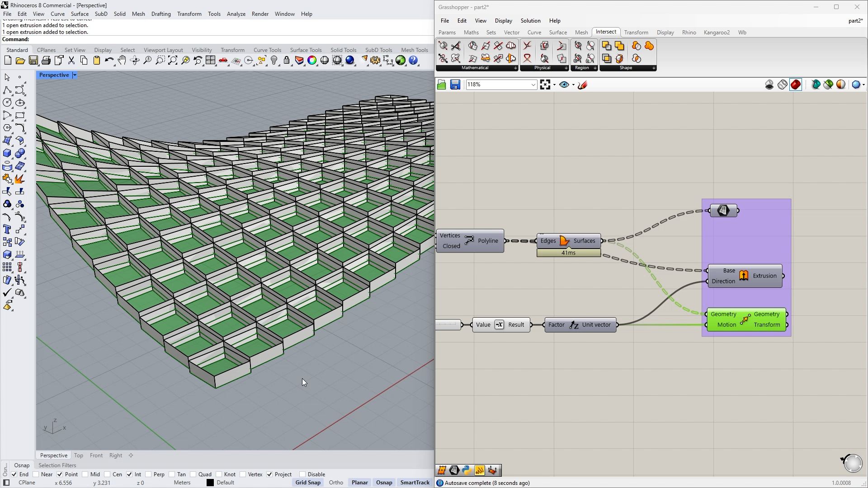Open the Analyze menu in Rhino

pos(236,14)
